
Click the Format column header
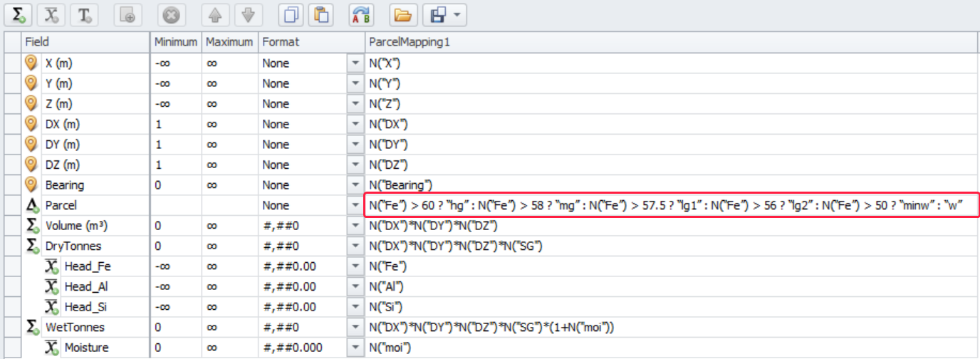click(311, 42)
